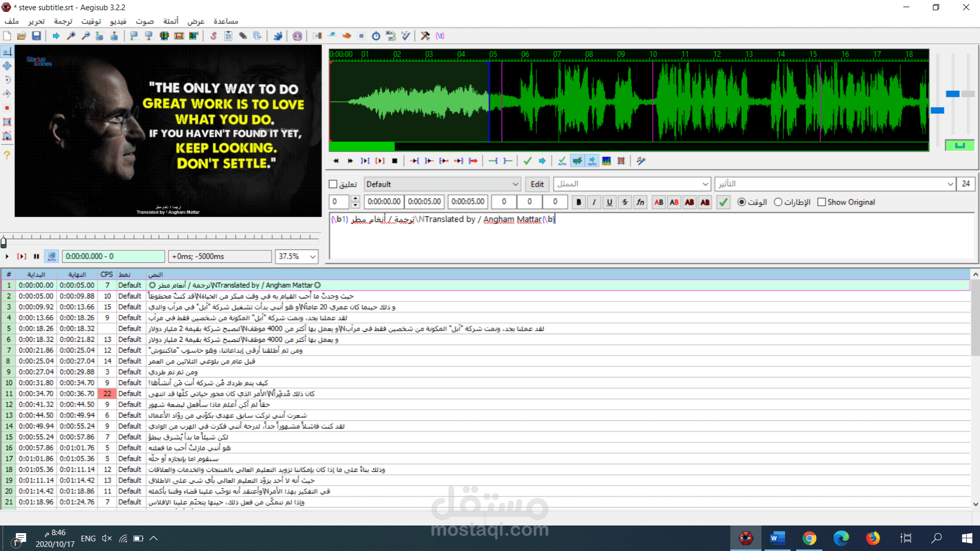Apply bold with the B button
The image size is (980, 551).
tap(578, 202)
